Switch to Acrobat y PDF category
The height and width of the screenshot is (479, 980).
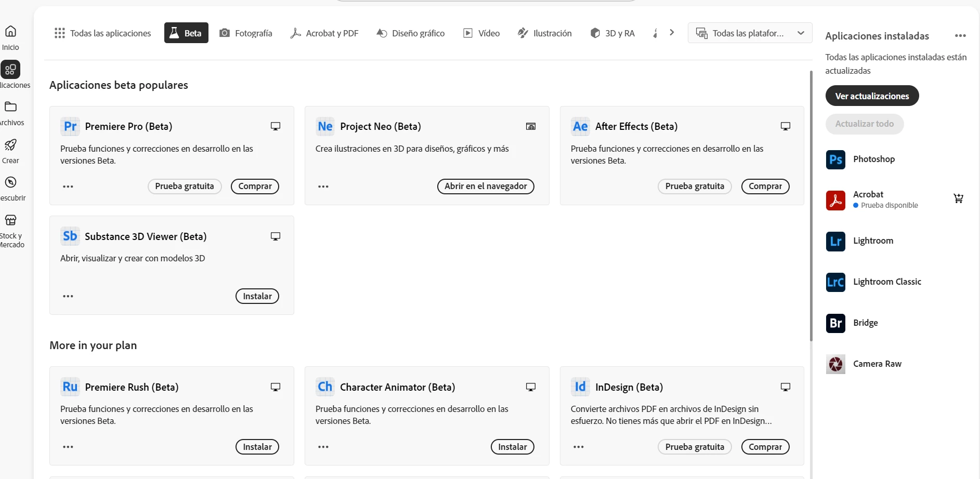[324, 33]
